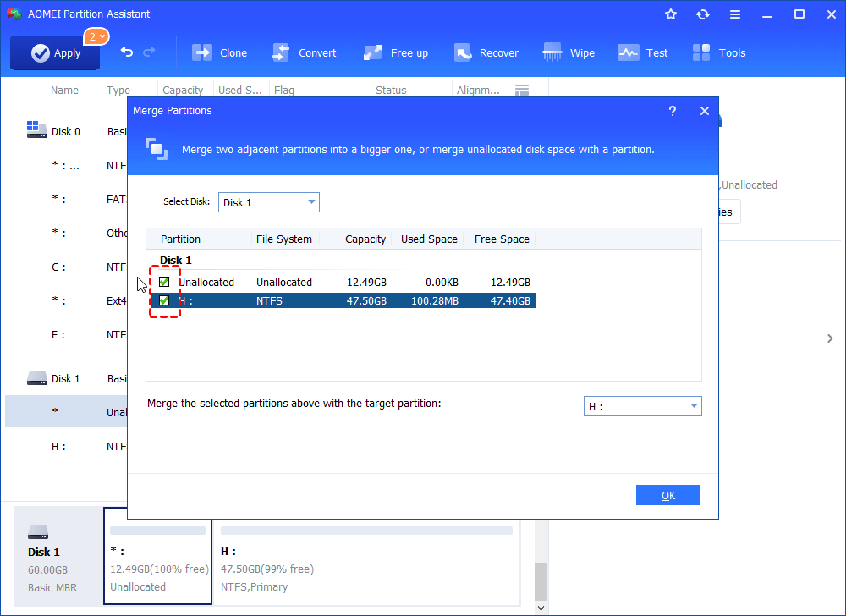This screenshot has width=846, height=616.
Task: Click the disk icon beside Disk 0
Action: (x=36, y=129)
